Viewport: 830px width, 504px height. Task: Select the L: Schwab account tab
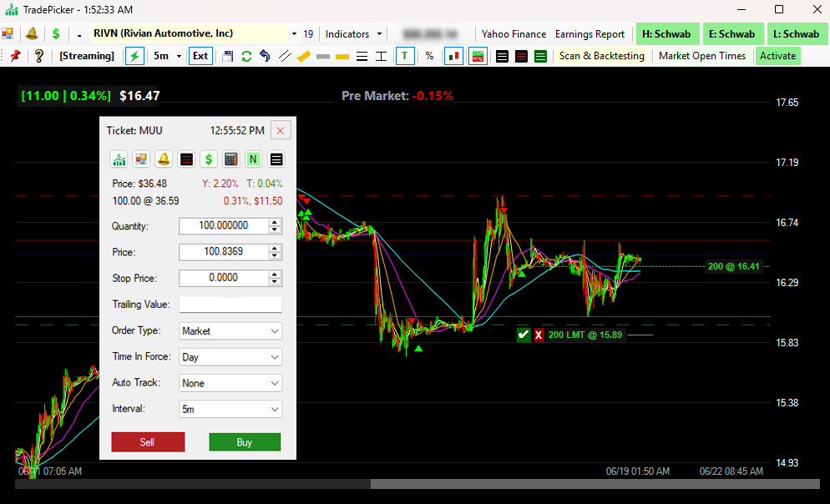796,34
